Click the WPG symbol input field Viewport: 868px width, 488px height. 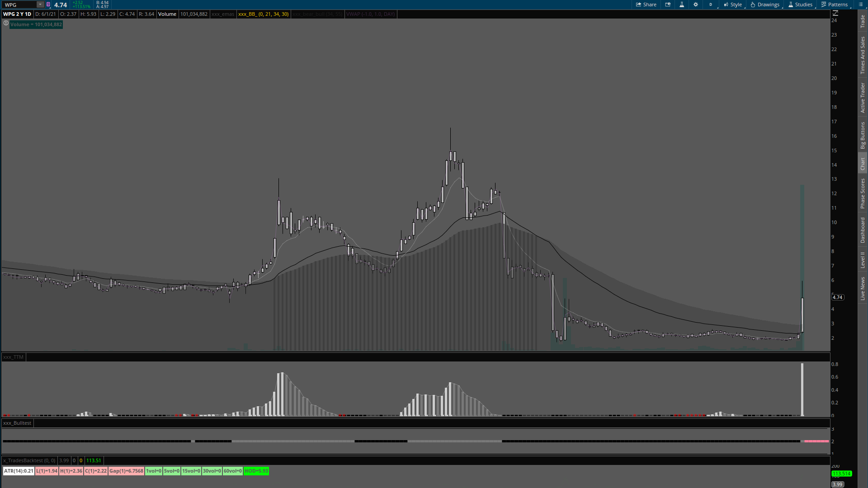click(19, 5)
